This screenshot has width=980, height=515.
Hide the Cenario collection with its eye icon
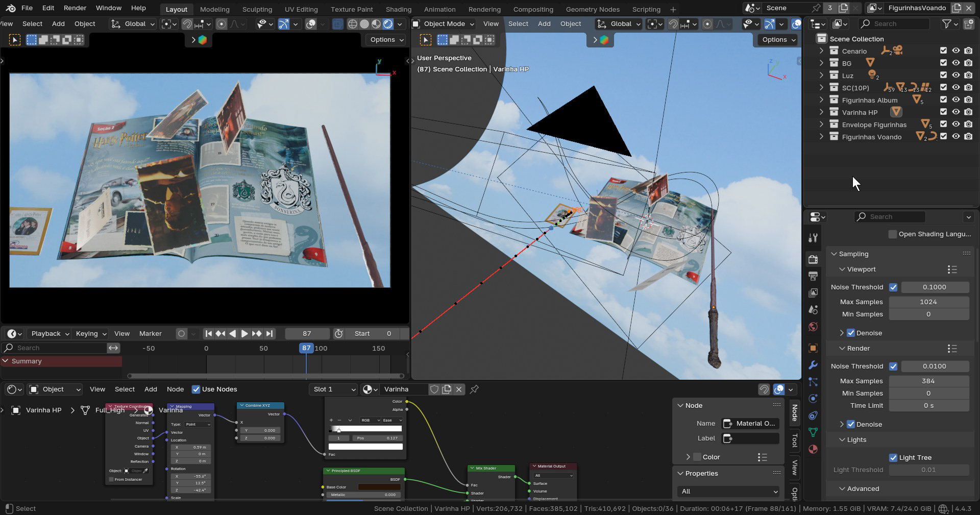point(956,51)
